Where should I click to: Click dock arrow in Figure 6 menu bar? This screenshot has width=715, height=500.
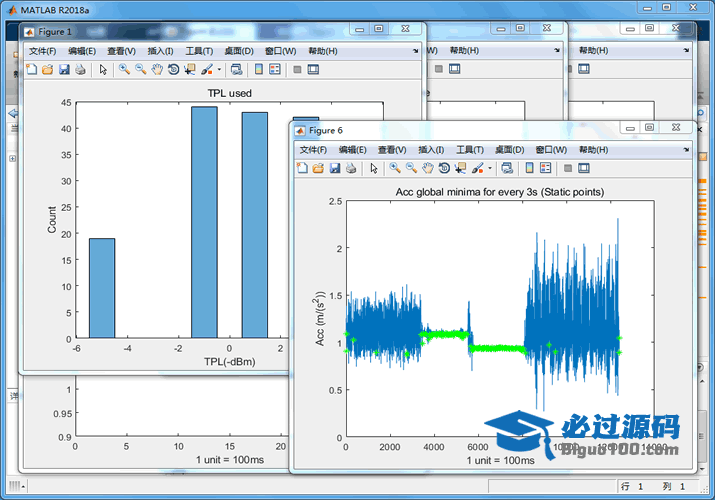pos(685,149)
